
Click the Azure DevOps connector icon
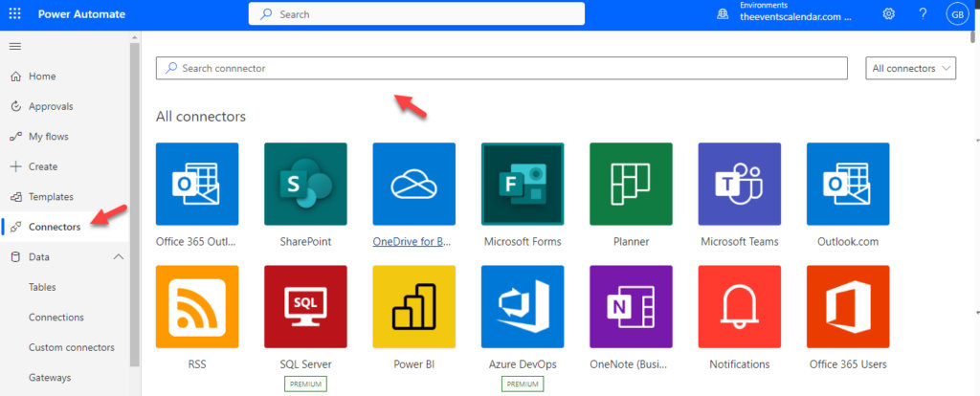(x=523, y=306)
